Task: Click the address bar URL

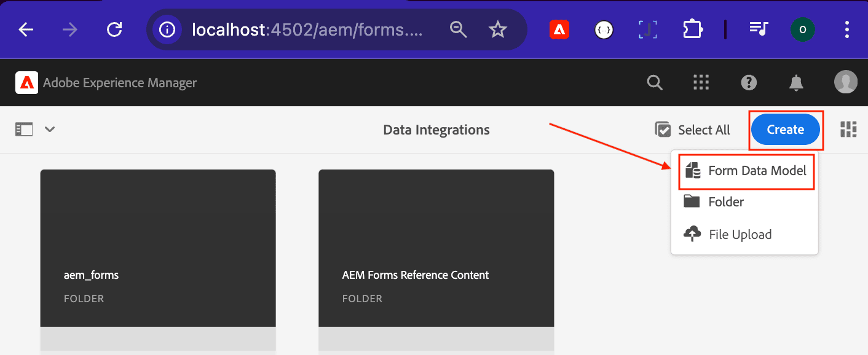Action: point(307,29)
